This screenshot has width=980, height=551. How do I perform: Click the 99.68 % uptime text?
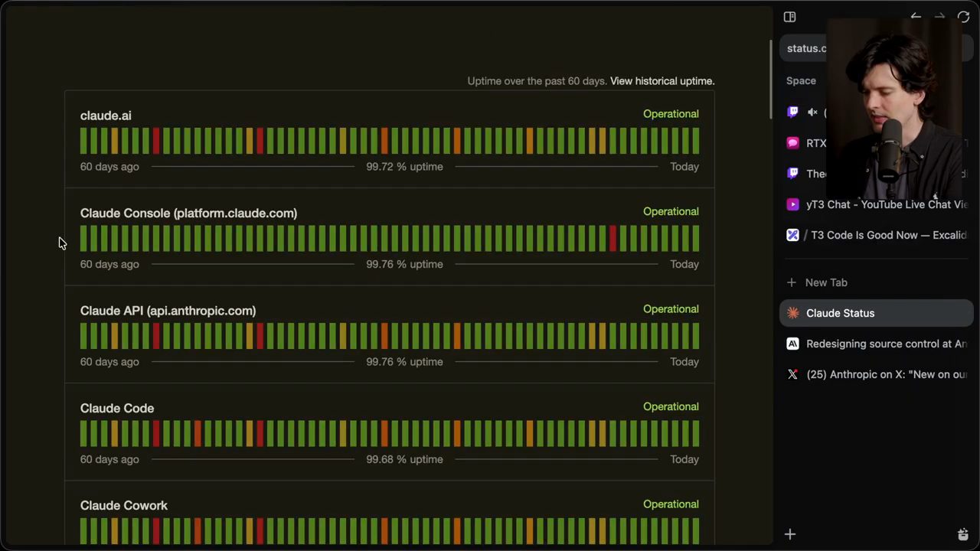pyautogui.click(x=404, y=460)
